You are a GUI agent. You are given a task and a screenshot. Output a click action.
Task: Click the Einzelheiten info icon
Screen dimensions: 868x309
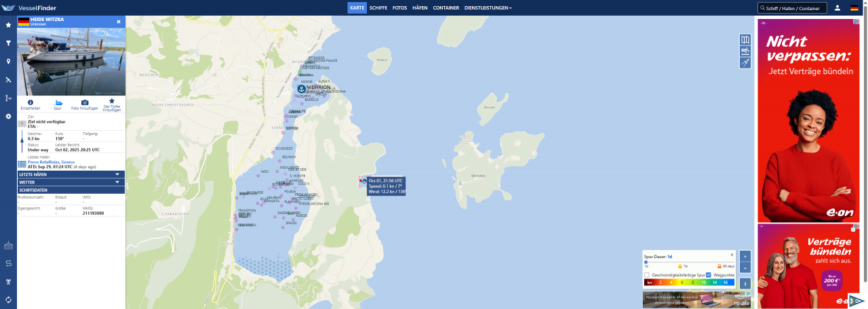(31, 102)
